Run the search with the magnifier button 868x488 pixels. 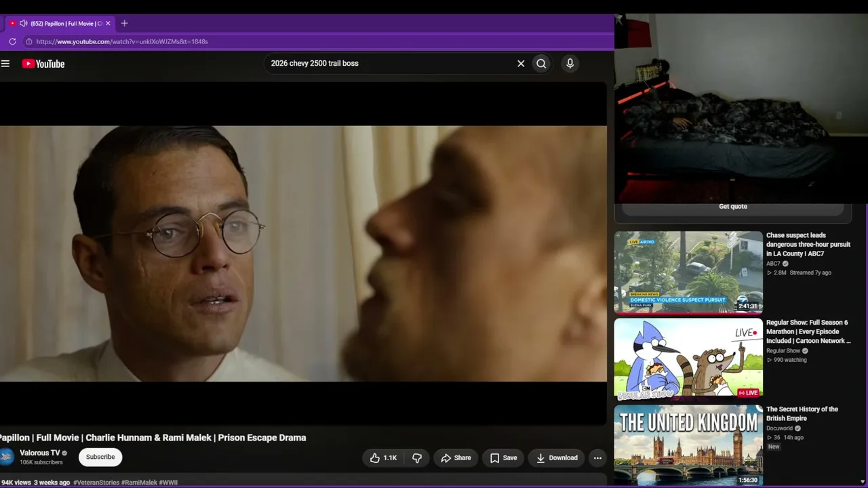click(541, 64)
